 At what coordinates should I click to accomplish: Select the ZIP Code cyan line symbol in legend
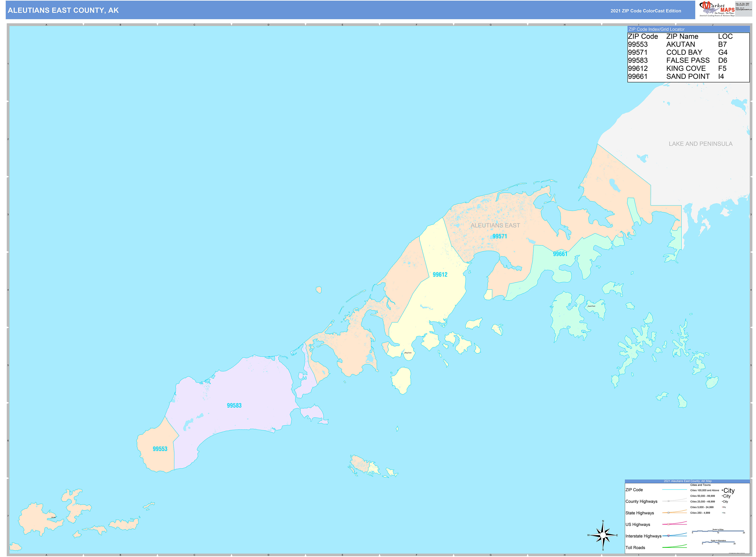tap(674, 490)
